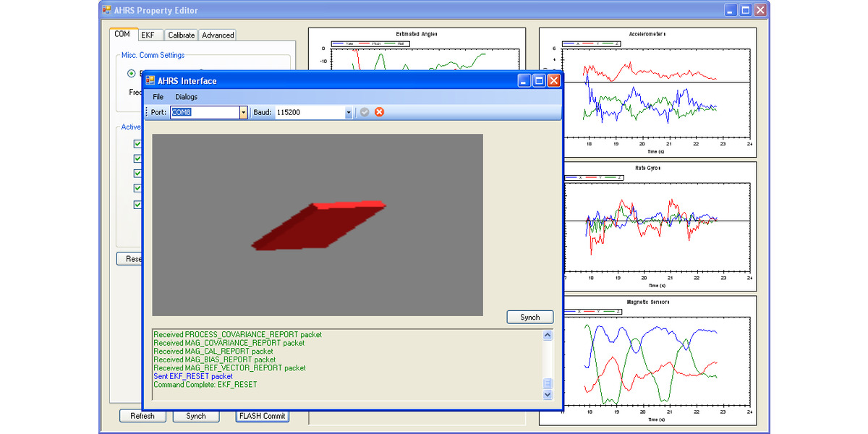
Task: Click the AHRS Interface title bar icon
Action: [x=150, y=80]
